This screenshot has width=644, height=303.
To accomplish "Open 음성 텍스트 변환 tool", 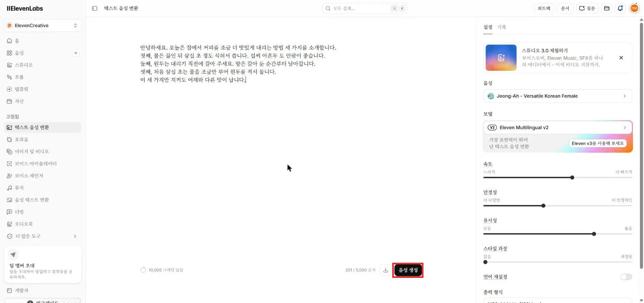I will click(x=43, y=200).
